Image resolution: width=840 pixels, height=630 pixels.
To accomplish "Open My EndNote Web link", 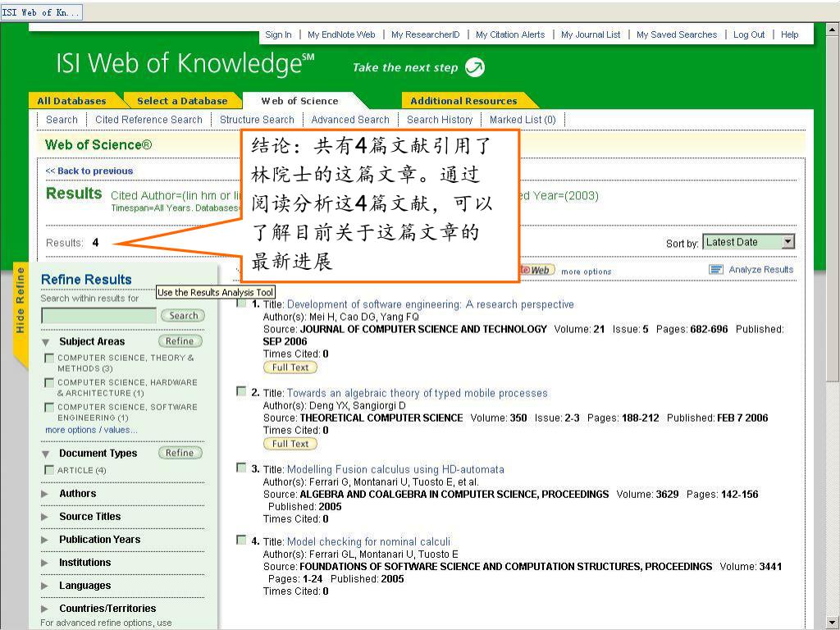I will point(341,34).
